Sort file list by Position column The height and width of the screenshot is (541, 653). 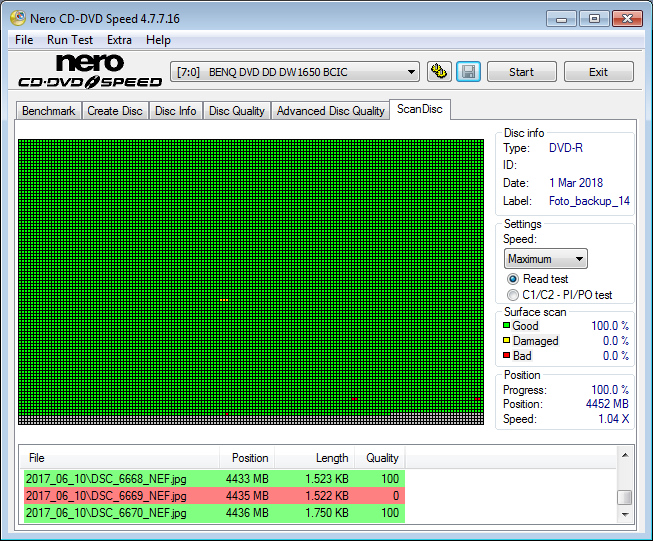pyautogui.click(x=247, y=458)
